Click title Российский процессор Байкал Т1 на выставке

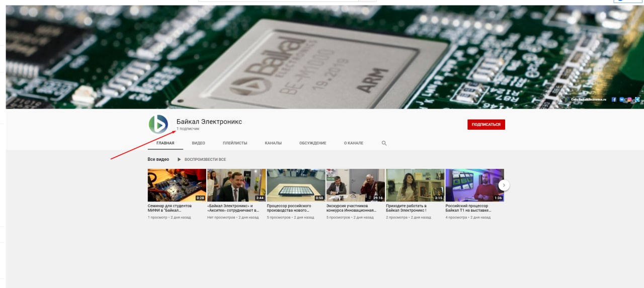tap(469, 208)
